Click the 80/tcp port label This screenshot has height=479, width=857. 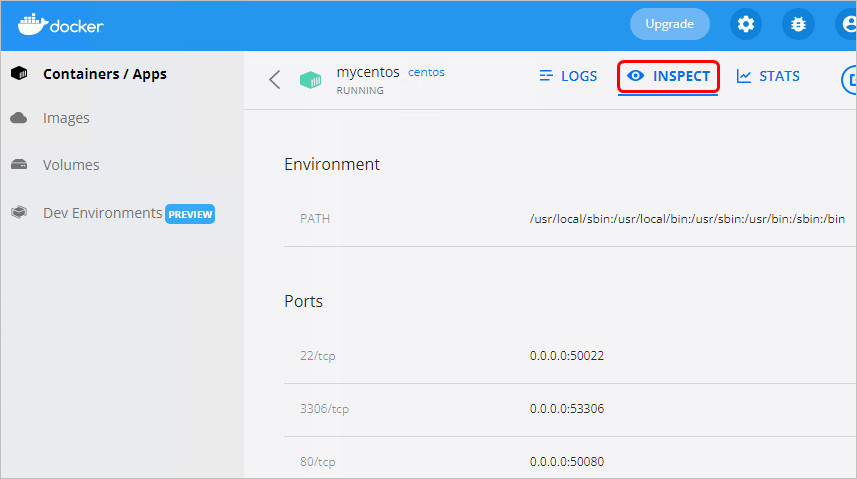coord(318,462)
